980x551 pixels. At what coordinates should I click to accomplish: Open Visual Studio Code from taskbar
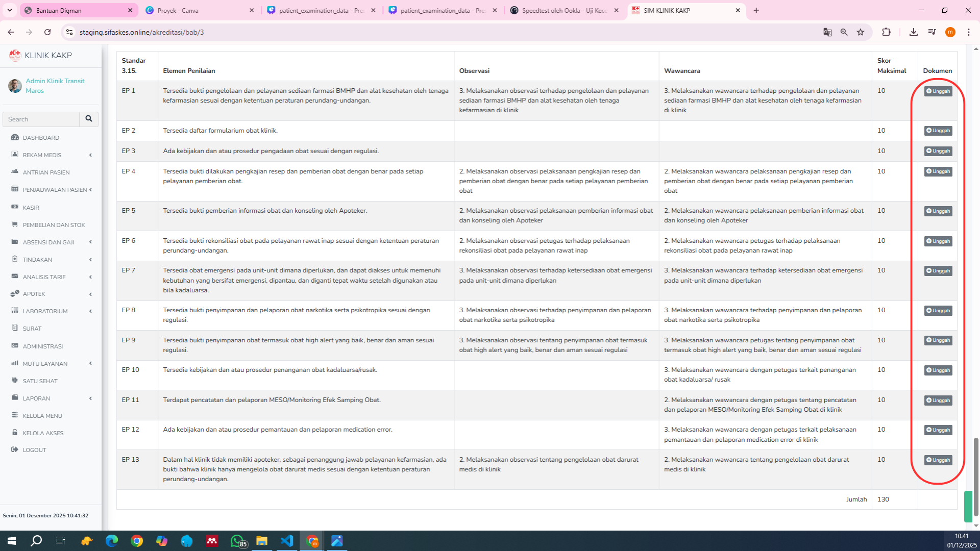pyautogui.click(x=287, y=541)
